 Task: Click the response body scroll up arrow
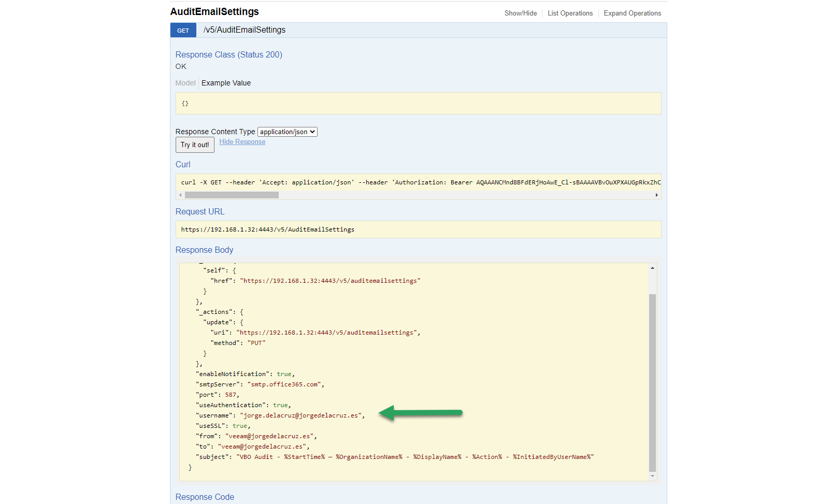(x=652, y=268)
